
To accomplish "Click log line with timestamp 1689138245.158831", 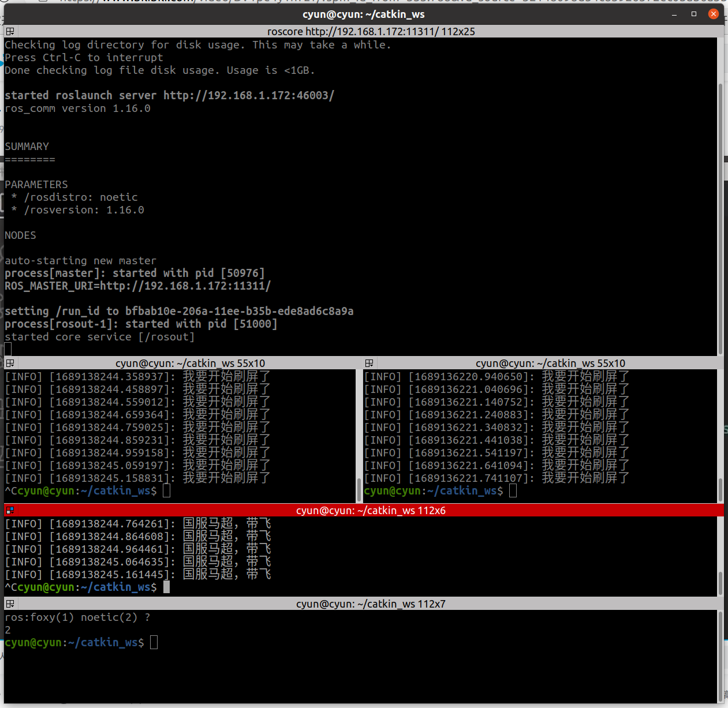I will [137, 478].
